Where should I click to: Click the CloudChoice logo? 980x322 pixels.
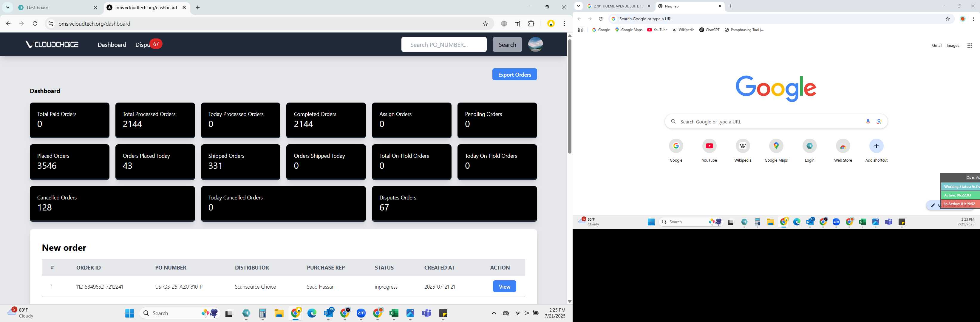(x=52, y=44)
